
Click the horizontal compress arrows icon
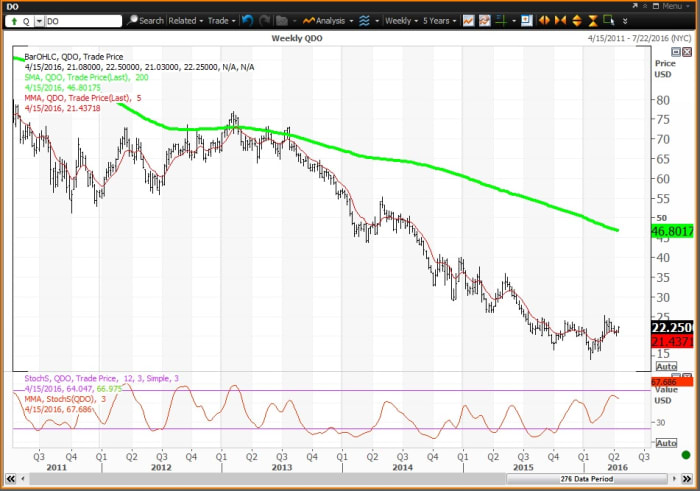point(562,20)
